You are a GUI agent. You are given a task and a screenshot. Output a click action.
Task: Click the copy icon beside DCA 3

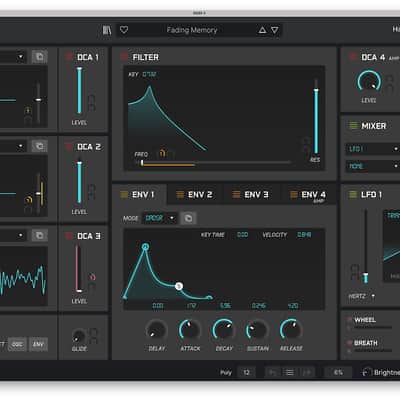coord(40,235)
